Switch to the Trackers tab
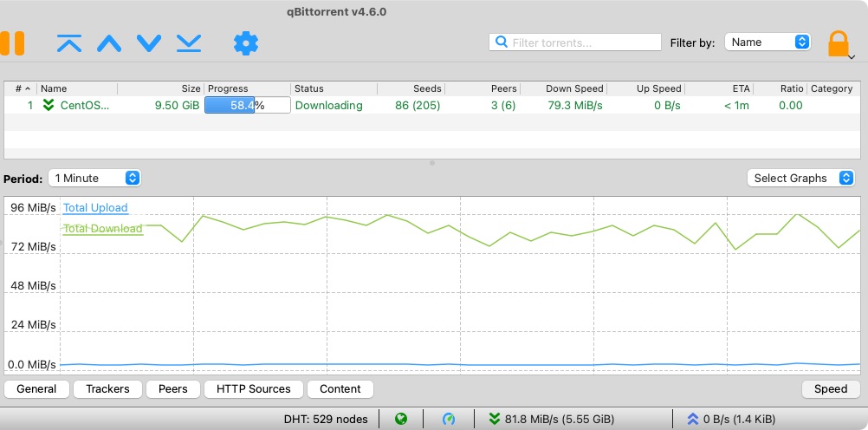868x430 pixels. 108,389
